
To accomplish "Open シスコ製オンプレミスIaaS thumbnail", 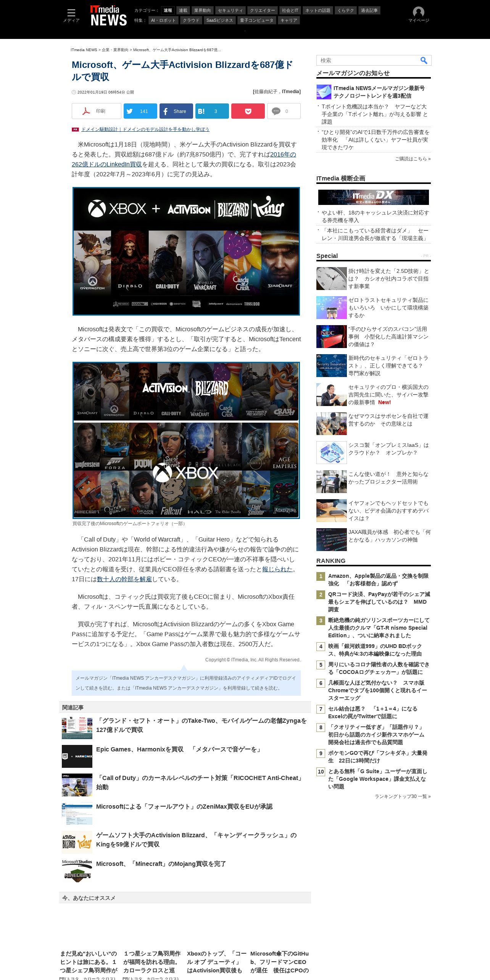I will (332, 453).
